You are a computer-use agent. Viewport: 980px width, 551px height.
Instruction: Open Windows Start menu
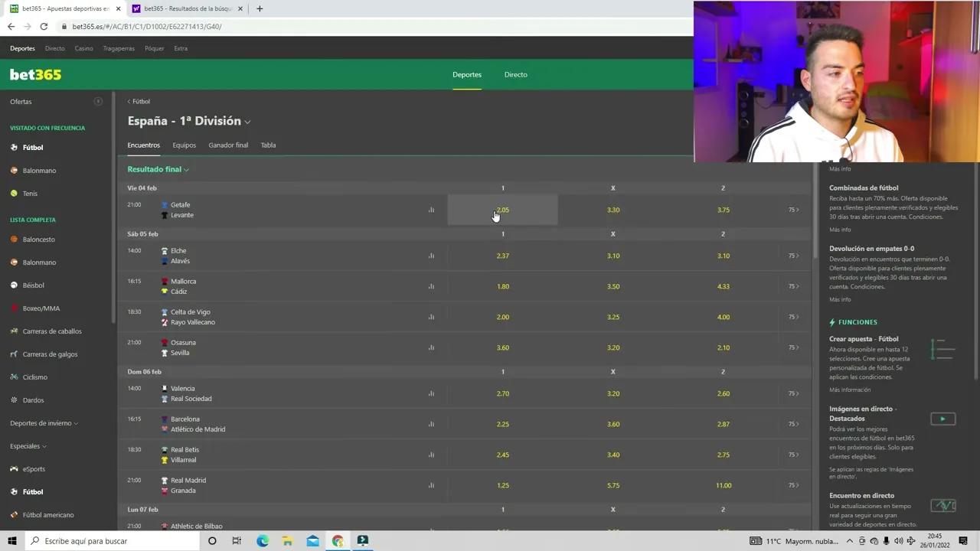coord(11,540)
